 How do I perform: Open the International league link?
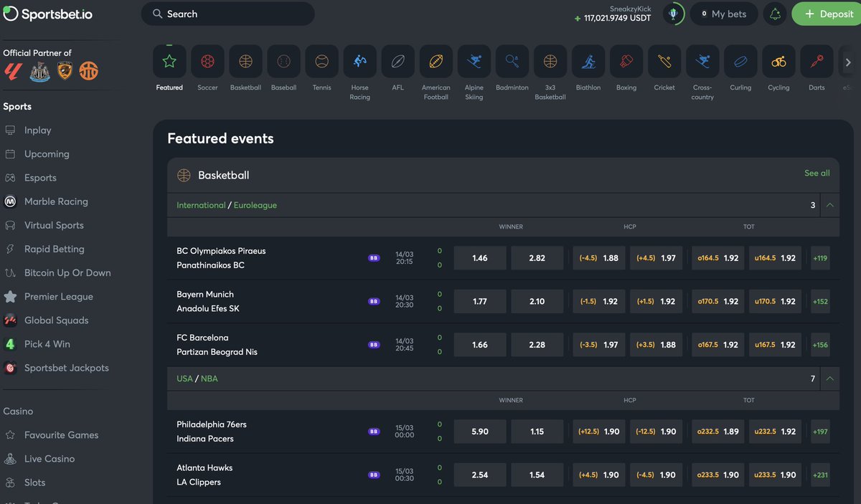click(201, 205)
